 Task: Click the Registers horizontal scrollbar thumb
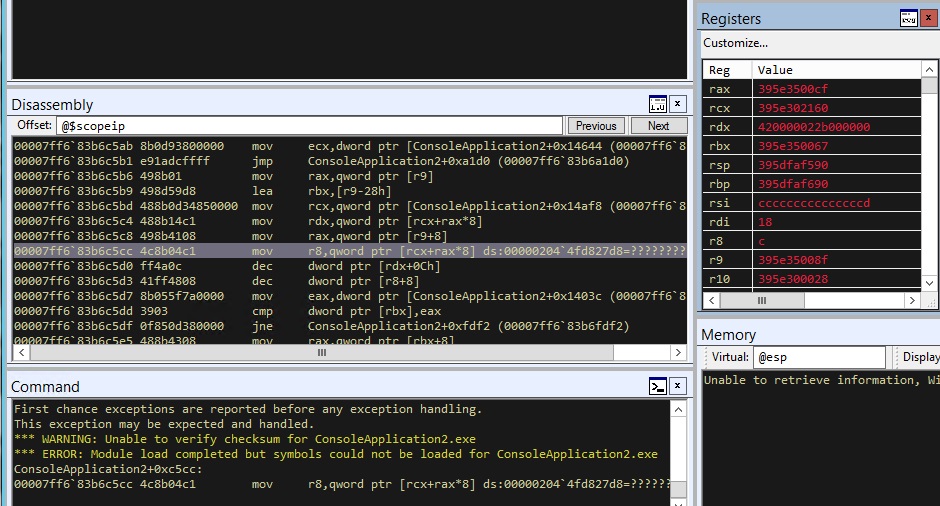coord(762,300)
